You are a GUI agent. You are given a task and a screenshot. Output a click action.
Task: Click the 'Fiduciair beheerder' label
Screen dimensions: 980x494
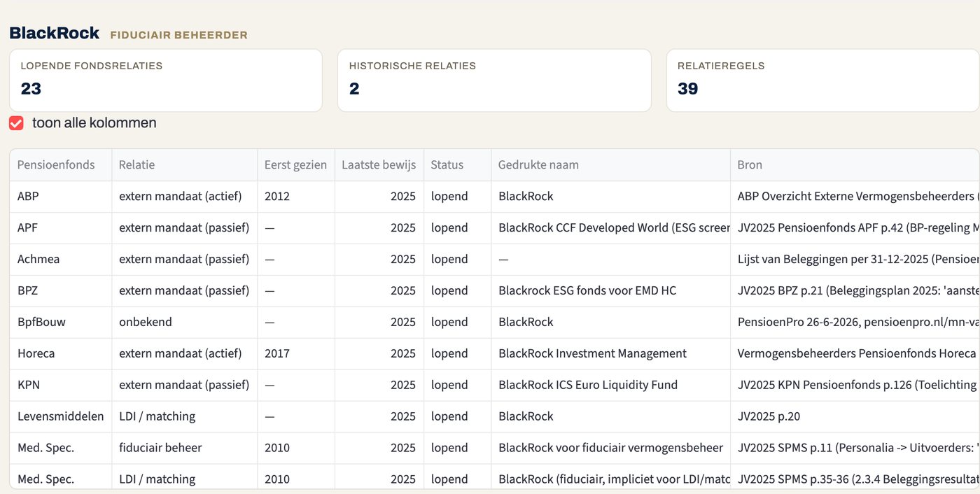pos(179,35)
